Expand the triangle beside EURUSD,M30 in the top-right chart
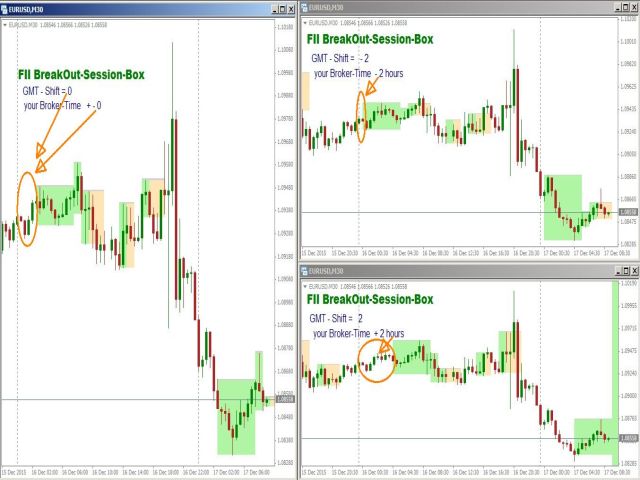 (305, 23)
